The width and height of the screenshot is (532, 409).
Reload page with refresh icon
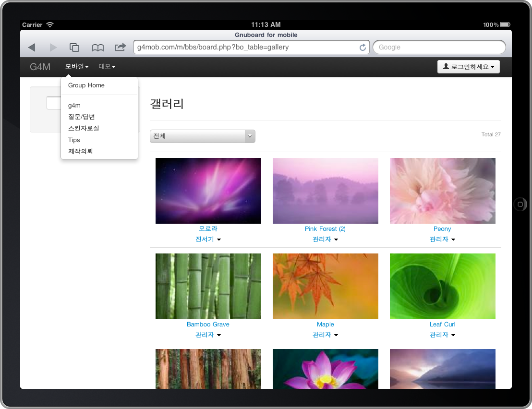pyautogui.click(x=363, y=47)
